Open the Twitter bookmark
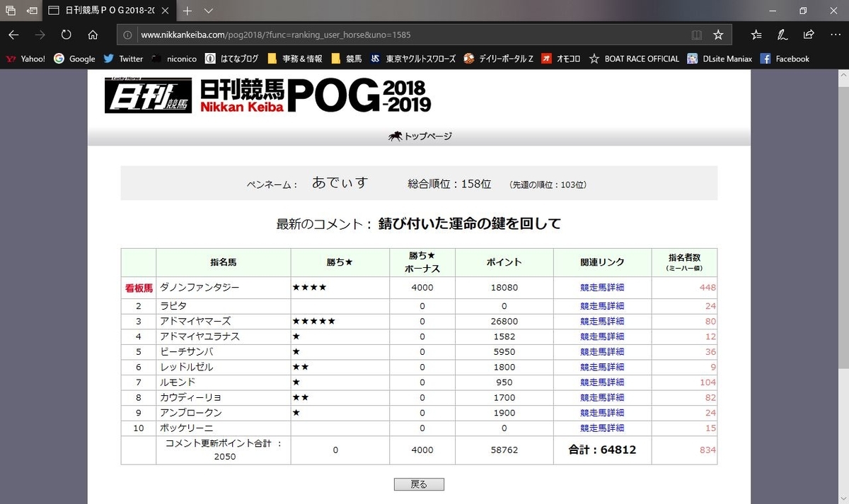 (123, 59)
